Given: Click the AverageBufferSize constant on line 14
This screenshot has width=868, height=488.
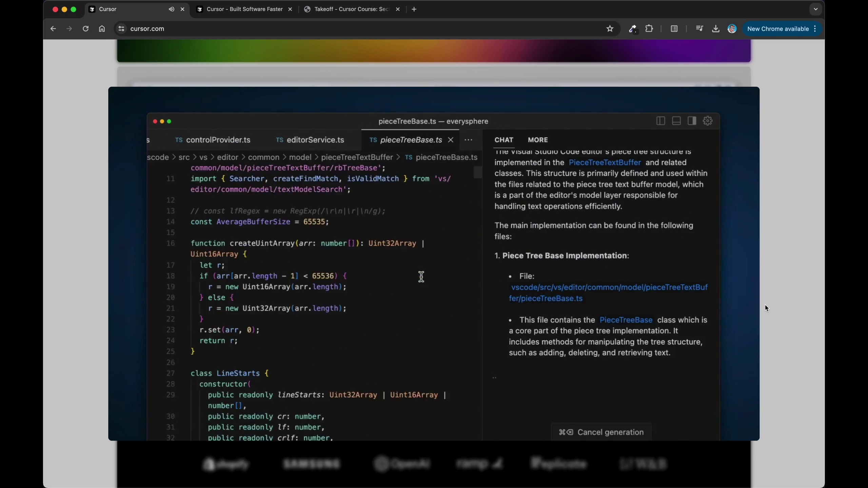Looking at the screenshot, I should pos(253,222).
